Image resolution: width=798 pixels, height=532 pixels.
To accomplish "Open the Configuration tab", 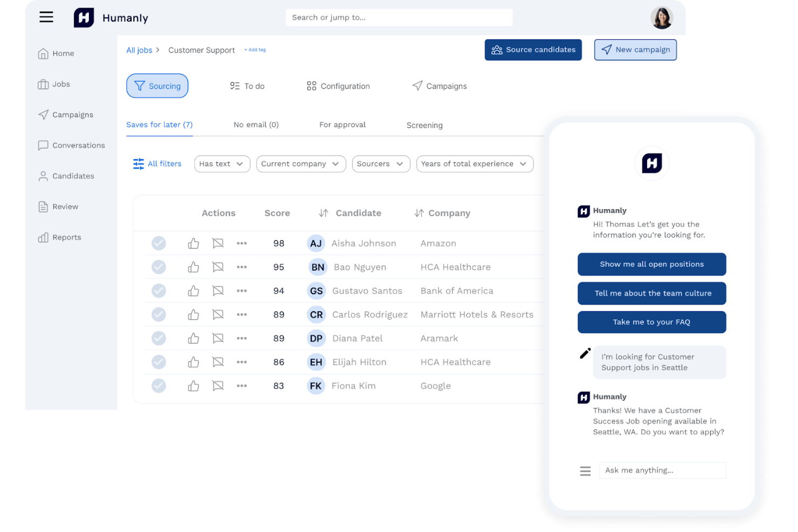I will click(338, 86).
